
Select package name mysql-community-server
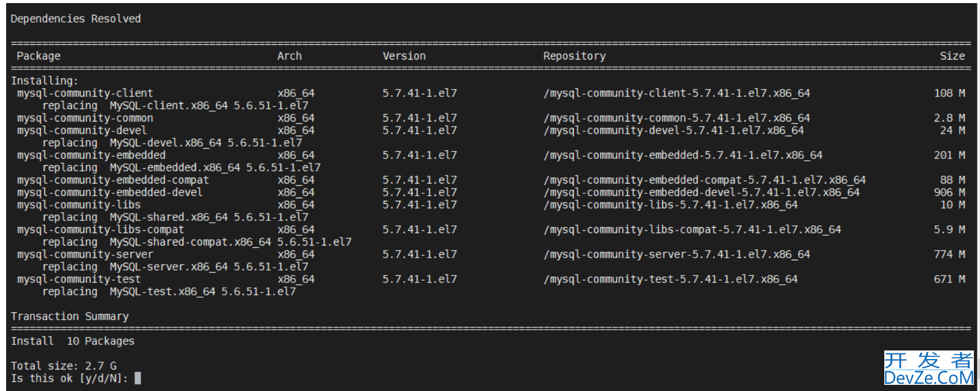tap(85, 254)
